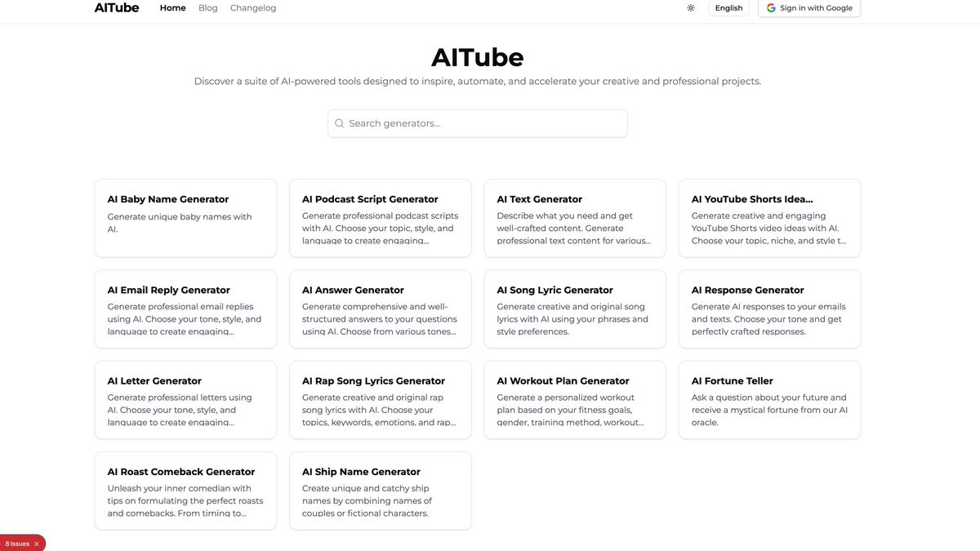The width and height of the screenshot is (980, 551).
Task: Open the Blog nav item
Action: point(208,8)
